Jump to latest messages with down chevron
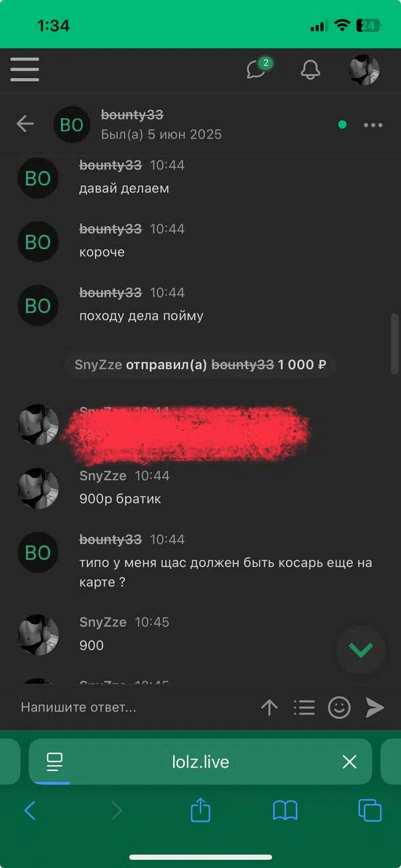 360,650
